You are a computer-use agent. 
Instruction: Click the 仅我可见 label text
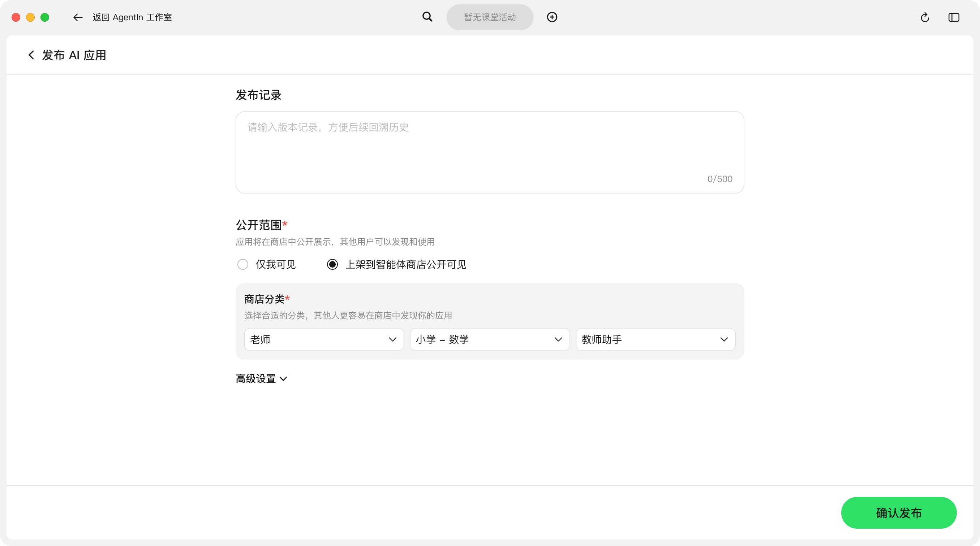point(275,264)
